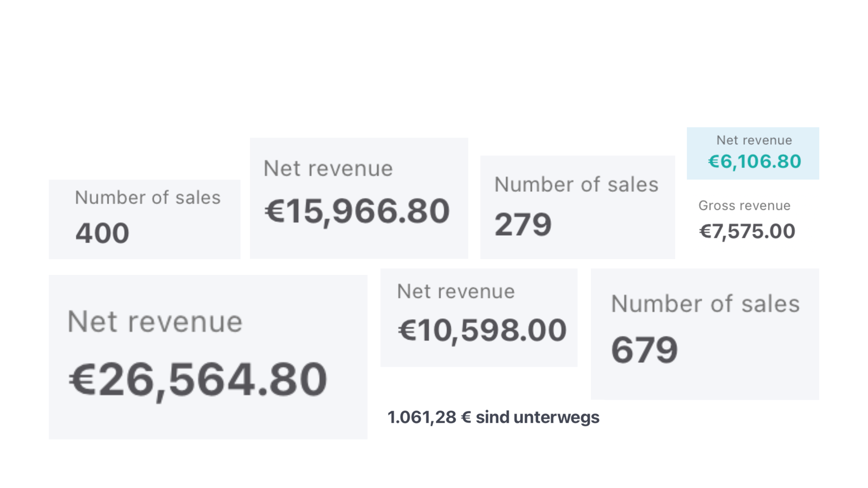Select the Number of sales label above 679
868x488 pixels.
(x=706, y=304)
